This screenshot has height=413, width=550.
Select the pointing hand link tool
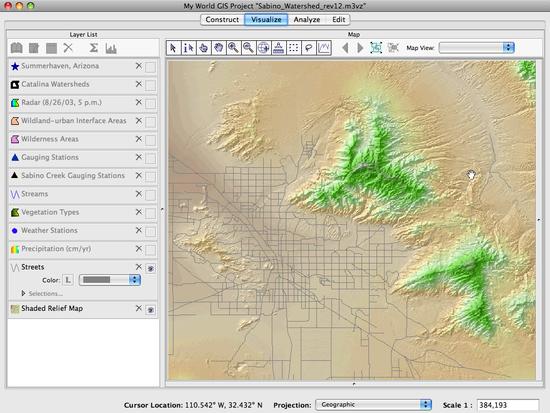tap(204, 48)
